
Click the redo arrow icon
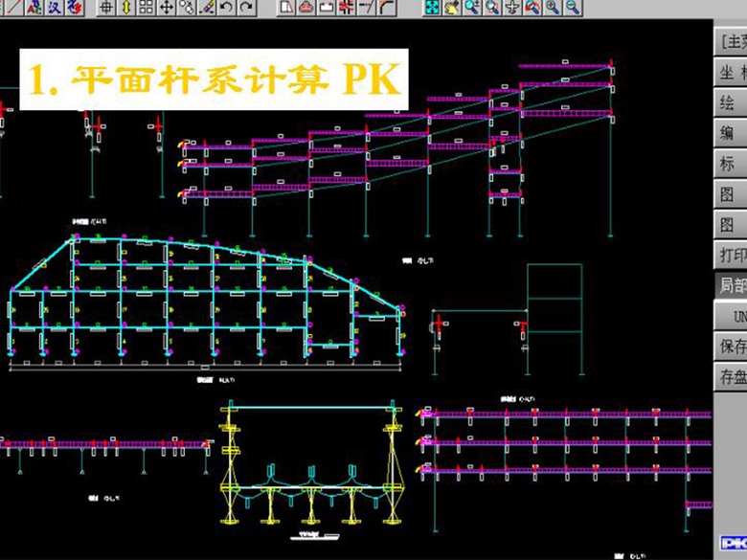pyautogui.click(x=246, y=8)
